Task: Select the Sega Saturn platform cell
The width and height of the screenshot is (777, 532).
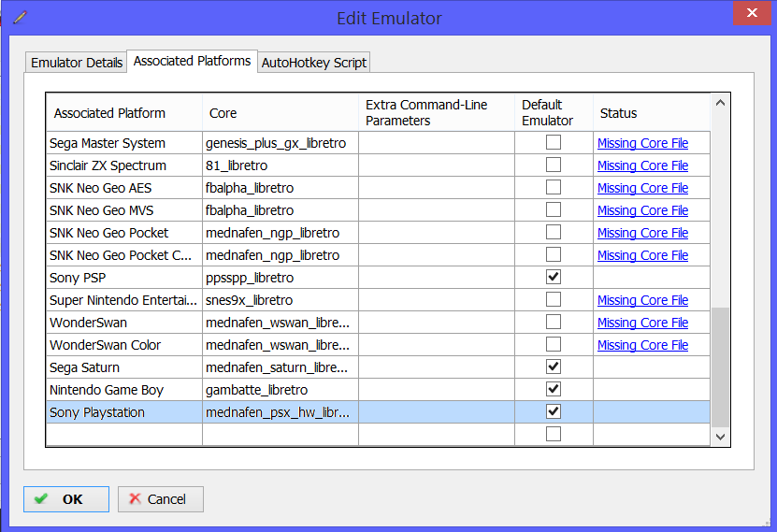Action: coord(124,367)
